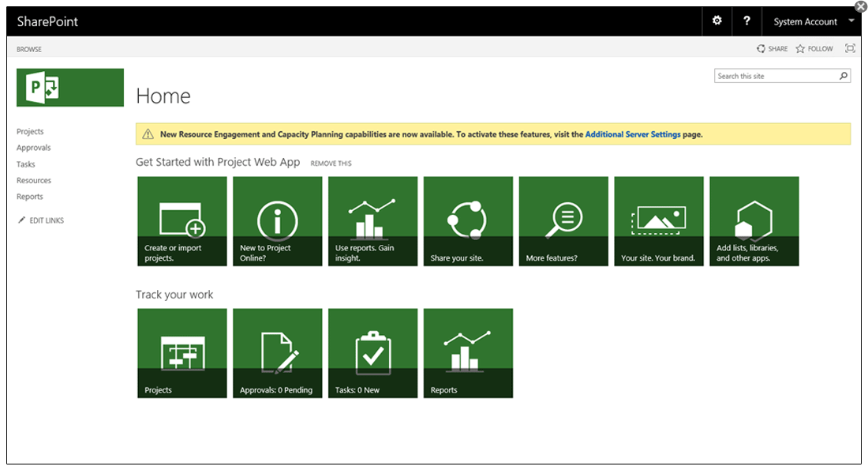Screen dimensions: 868x470
Task: Share this site using SHARE
Action: click(x=773, y=49)
